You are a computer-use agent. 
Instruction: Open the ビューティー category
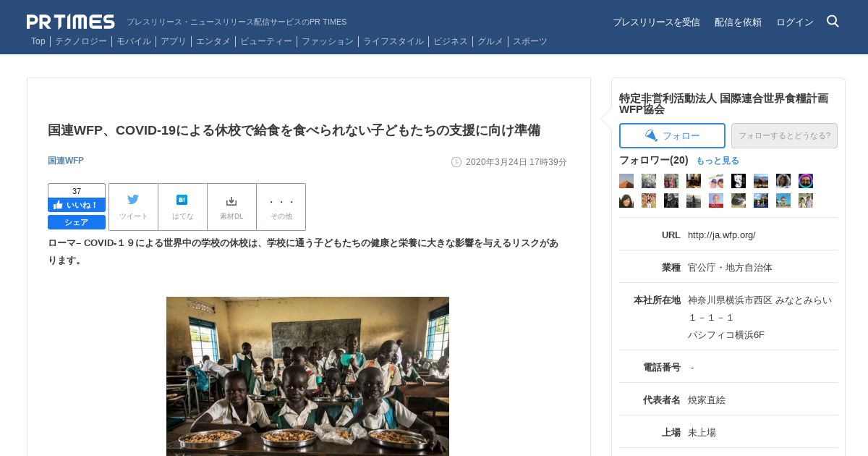[266, 41]
